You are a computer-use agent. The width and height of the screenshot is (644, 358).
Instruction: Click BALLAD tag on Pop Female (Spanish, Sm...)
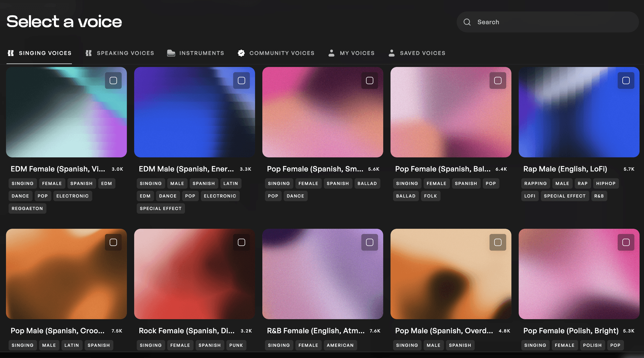point(367,183)
